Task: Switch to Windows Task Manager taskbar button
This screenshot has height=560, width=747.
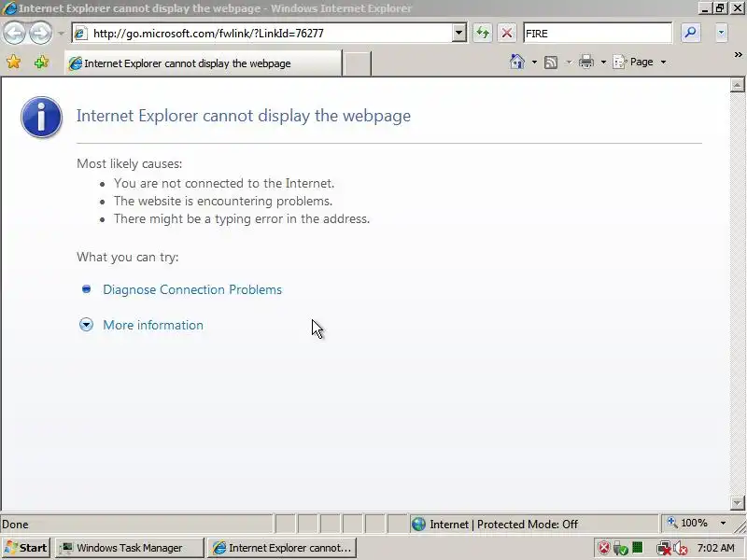Action: click(129, 548)
